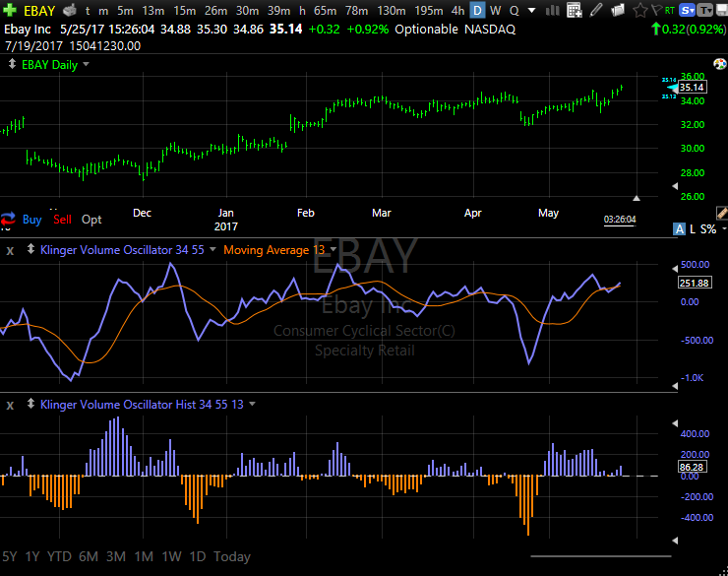Click scale arrow beside the -1.0K label
This screenshot has width=728, height=576.
(675, 386)
